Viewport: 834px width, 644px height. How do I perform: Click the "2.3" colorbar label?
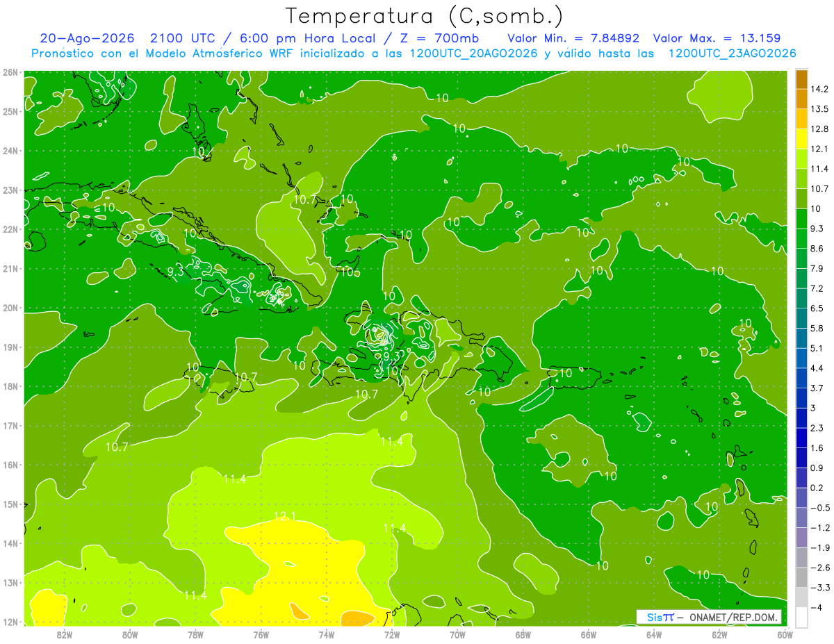pos(817,428)
